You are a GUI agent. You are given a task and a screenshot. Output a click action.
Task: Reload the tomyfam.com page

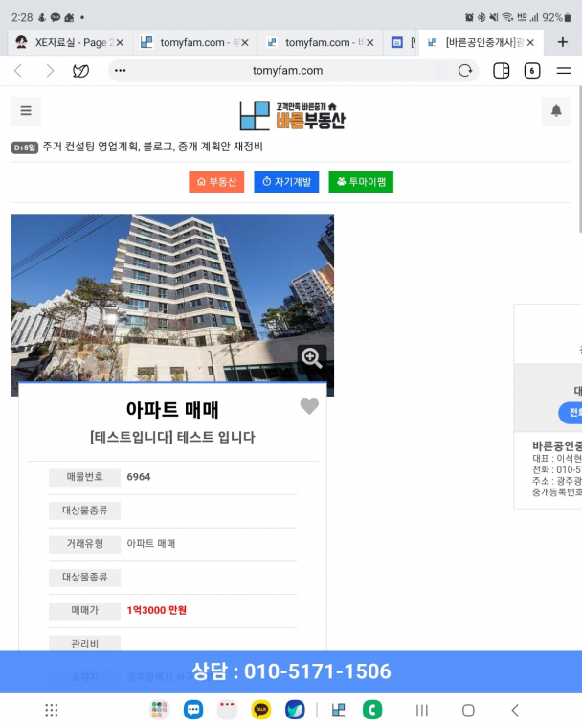pyautogui.click(x=465, y=71)
